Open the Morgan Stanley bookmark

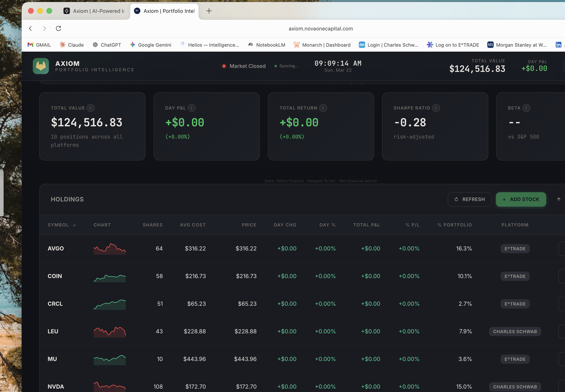click(517, 45)
